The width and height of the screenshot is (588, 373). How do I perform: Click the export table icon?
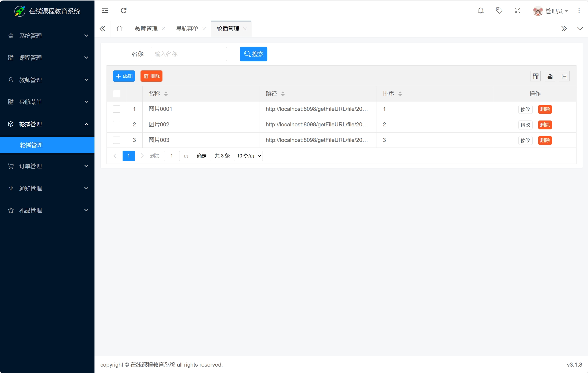pos(550,76)
